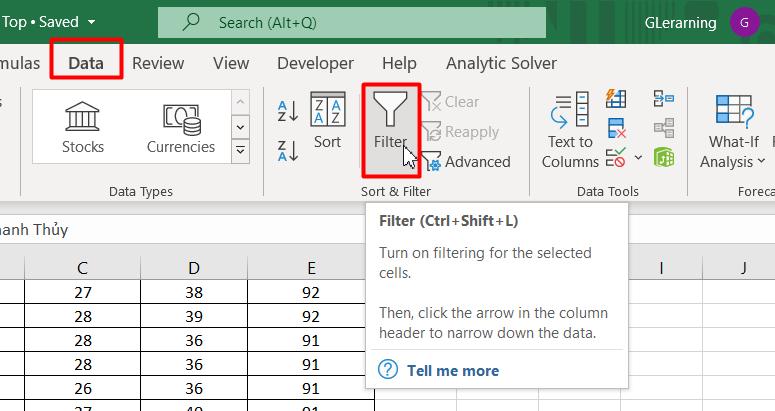This screenshot has width=775, height=411.
Task: Select column D header
Action: tap(194, 268)
